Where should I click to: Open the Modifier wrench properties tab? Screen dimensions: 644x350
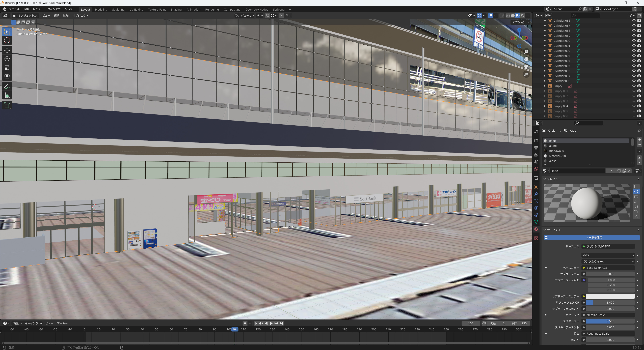536,194
